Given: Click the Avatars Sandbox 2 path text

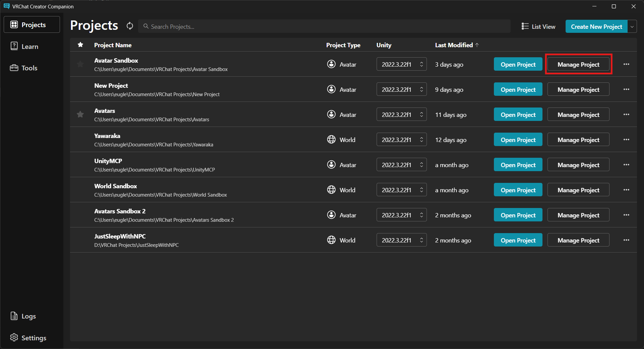Looking at the screenshot, I should 164,220.
